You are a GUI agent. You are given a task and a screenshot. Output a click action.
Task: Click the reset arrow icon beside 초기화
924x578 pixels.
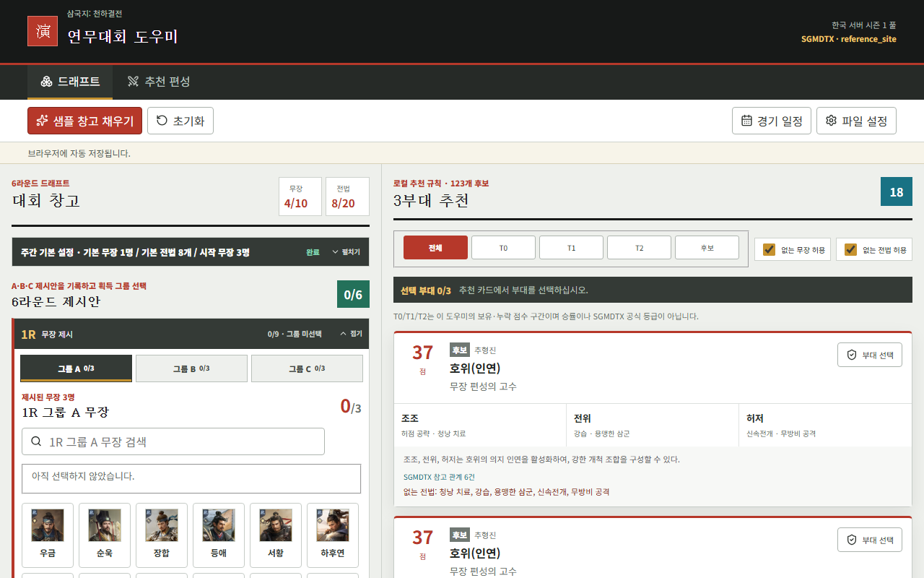point(162,121)
